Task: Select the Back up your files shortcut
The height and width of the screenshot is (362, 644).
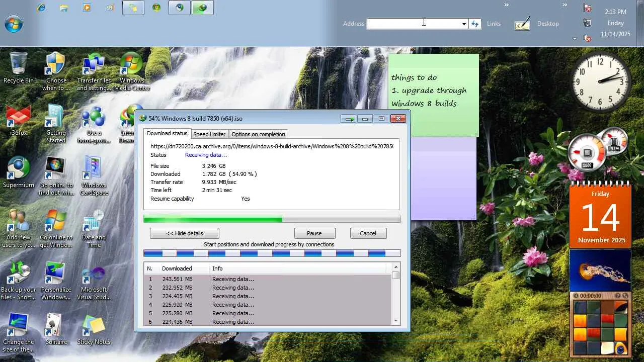Action: pos(19,281)
